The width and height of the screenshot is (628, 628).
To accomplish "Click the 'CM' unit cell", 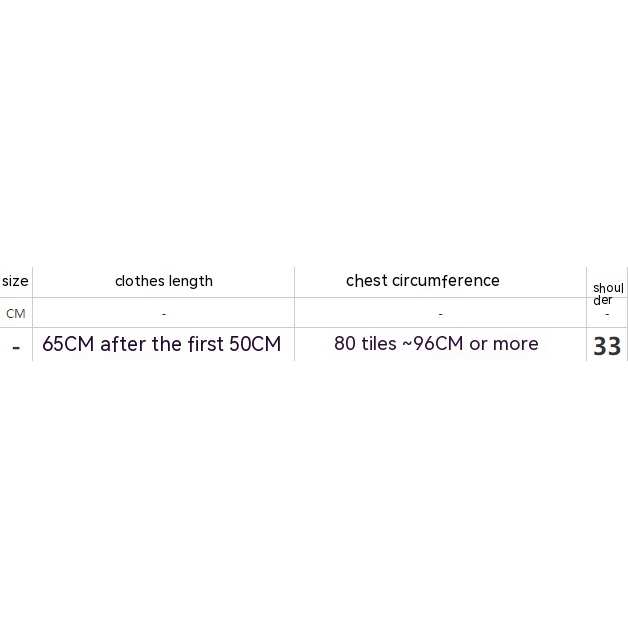I will coord(15,314).
